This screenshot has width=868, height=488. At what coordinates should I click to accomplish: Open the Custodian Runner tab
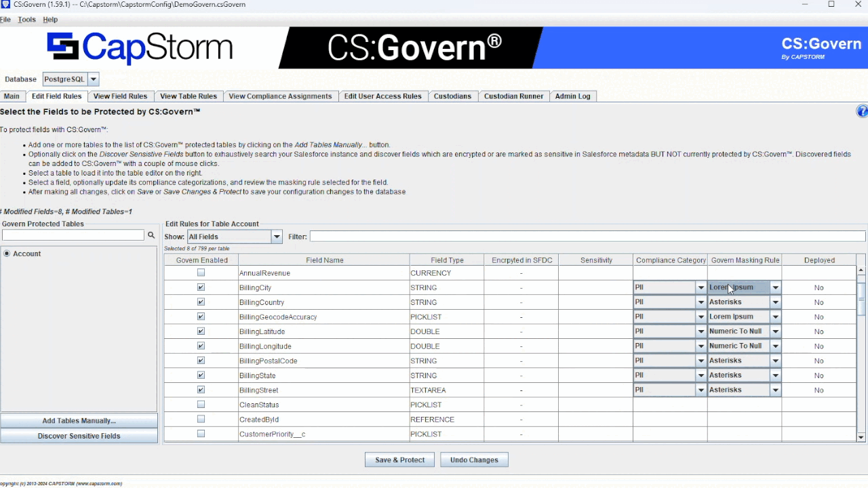click(x=513, y=96)
